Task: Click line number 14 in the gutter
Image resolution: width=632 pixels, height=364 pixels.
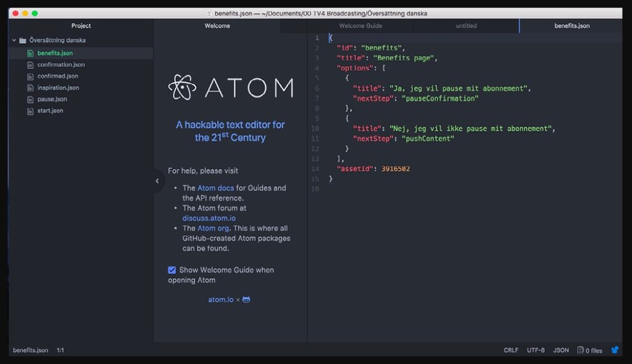Action: point(315,169)
